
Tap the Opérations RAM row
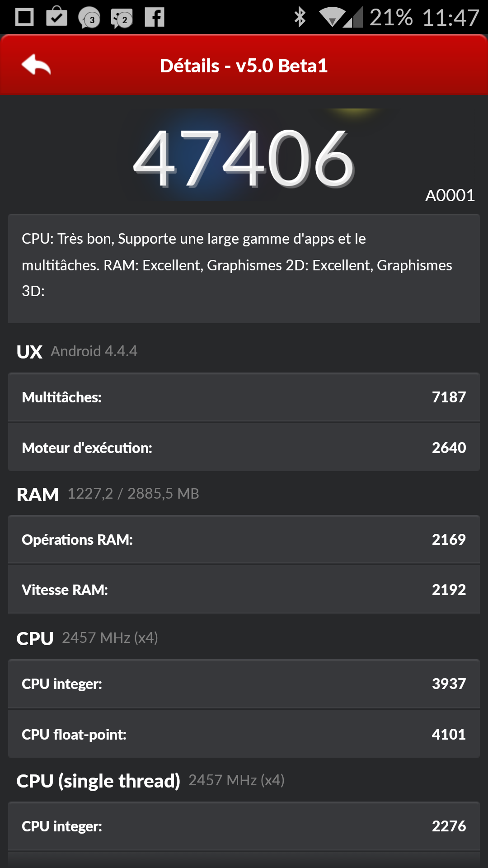pos(244,539)
